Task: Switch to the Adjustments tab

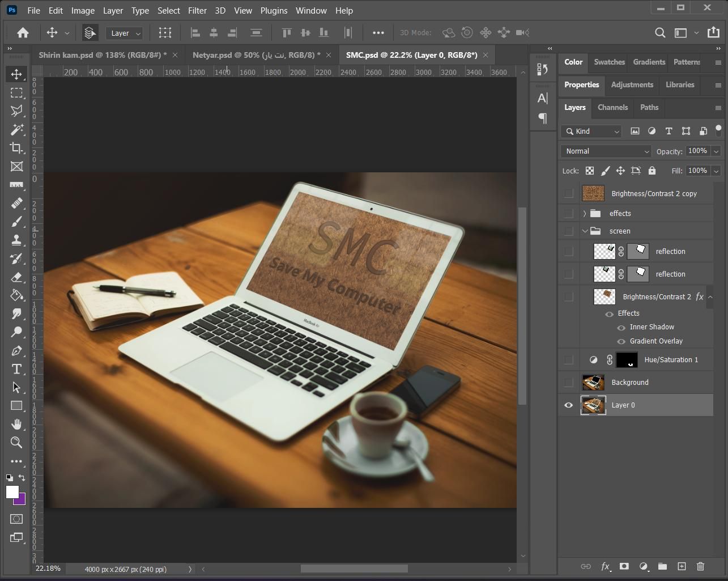Action: pyautogui.click(x=632, y=84)
